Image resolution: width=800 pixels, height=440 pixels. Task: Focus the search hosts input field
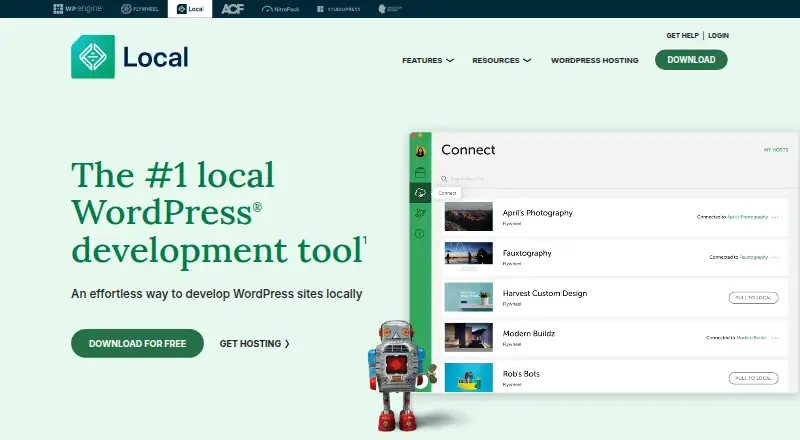[467, 179]
